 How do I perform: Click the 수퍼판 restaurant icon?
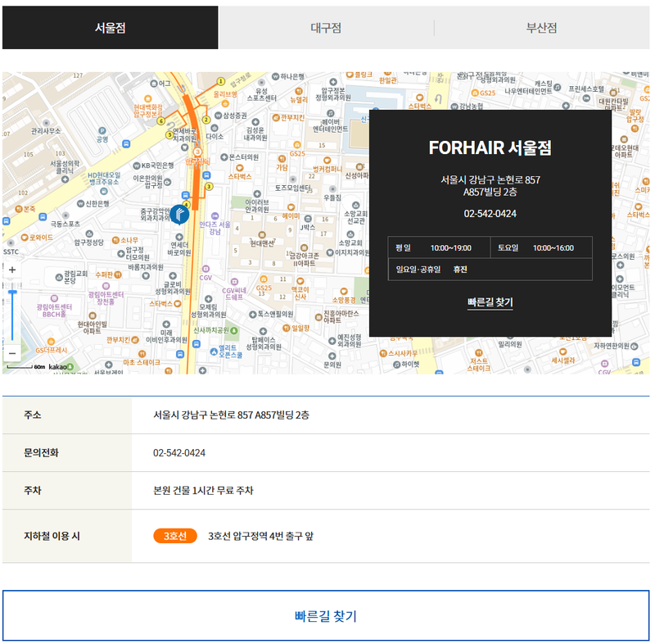click(x=118, y=274)
